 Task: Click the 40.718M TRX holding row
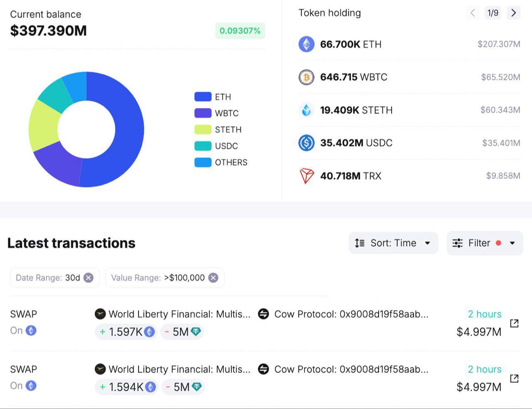409,176
